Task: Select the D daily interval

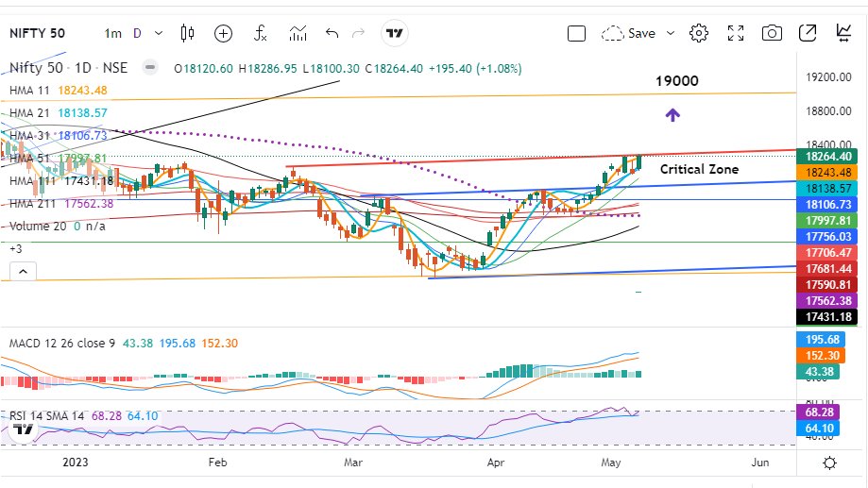Action: (x=137, y=33)
